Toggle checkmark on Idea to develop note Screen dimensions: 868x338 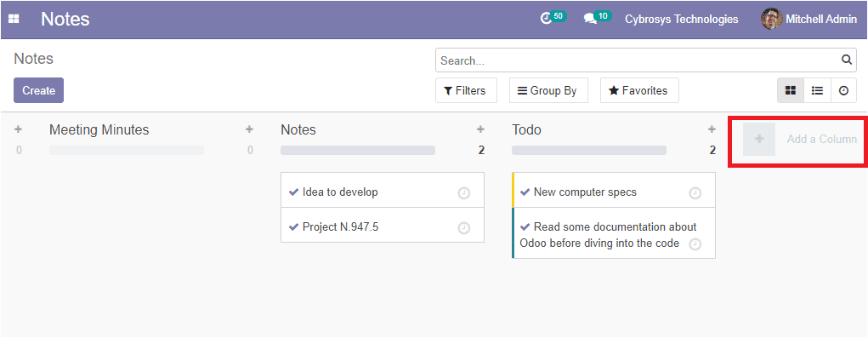click(x=294, y=192)
